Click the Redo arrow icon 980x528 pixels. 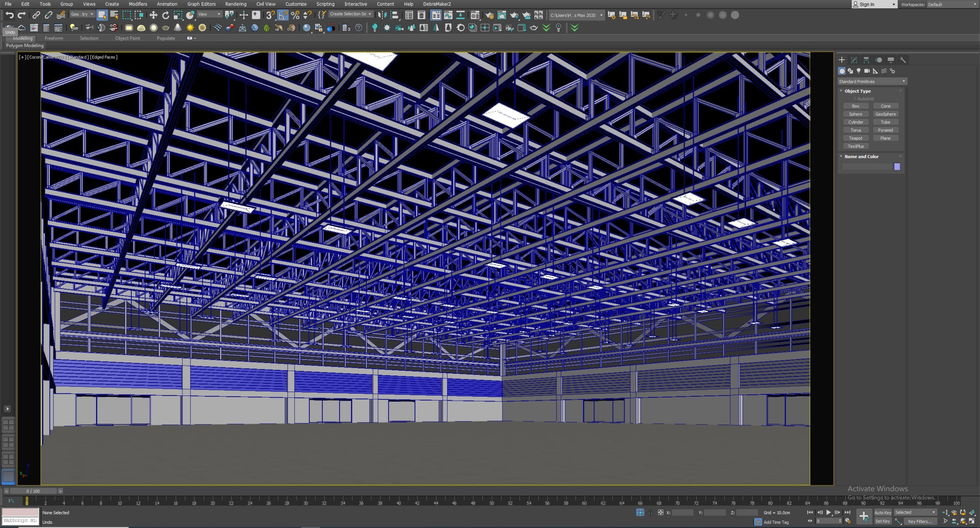pos(22,15)
